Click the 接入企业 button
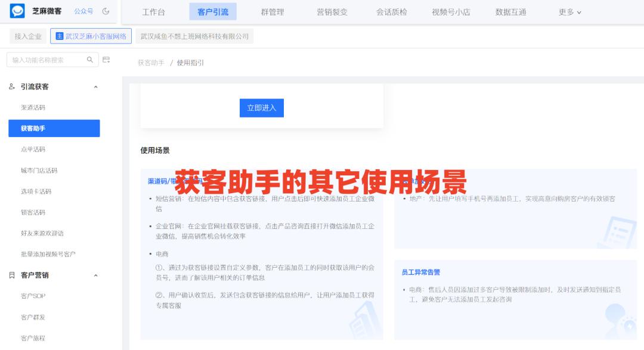Viewport: 644px width, 350px height. (x=27, y=36)
